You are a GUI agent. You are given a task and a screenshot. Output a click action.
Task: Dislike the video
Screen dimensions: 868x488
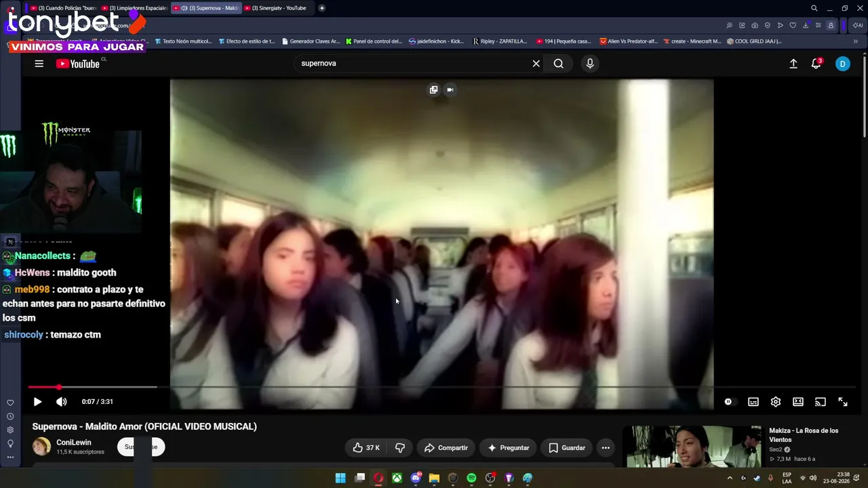pos(400,448)
